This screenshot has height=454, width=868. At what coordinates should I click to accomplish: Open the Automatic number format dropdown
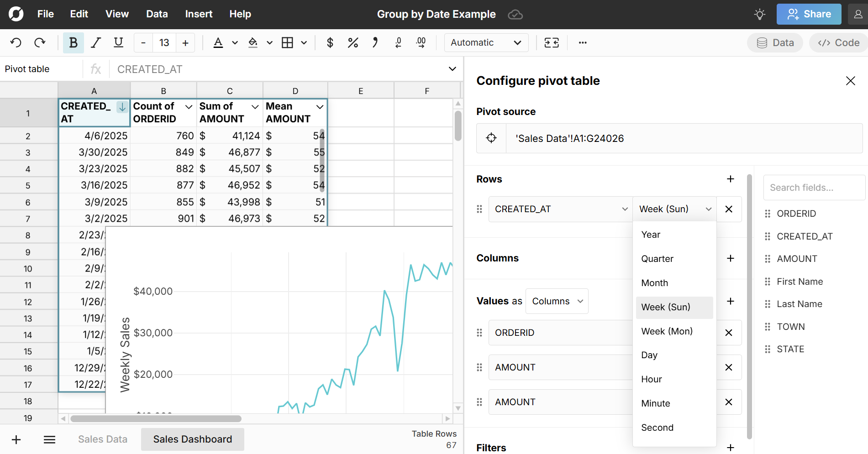pos(486,42)
